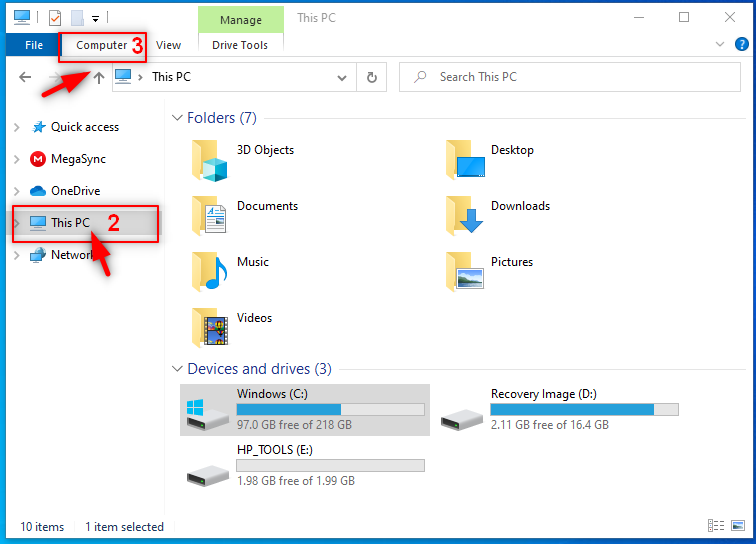
Task: Go back with the left arrow
Action: pyautogui.click(x=25, y=77)
